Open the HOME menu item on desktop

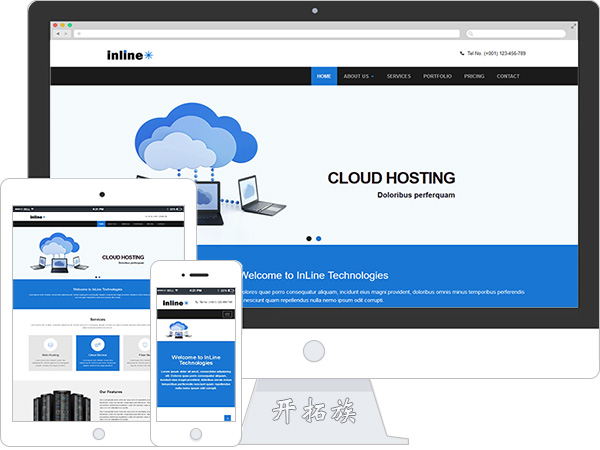pyautogui.click(x=324, y=76)
